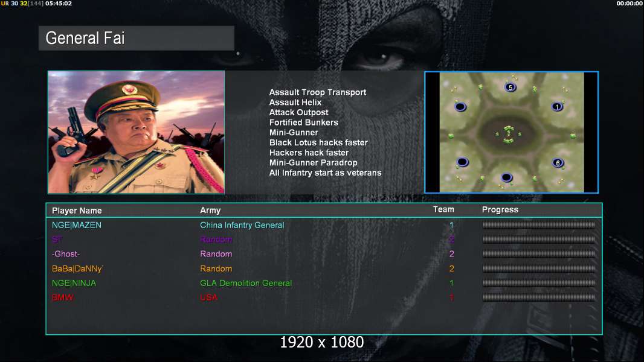Click the "USA" army entry
Image resolution: width=644 pixels, height=362 pixels.
coord(208,297)
